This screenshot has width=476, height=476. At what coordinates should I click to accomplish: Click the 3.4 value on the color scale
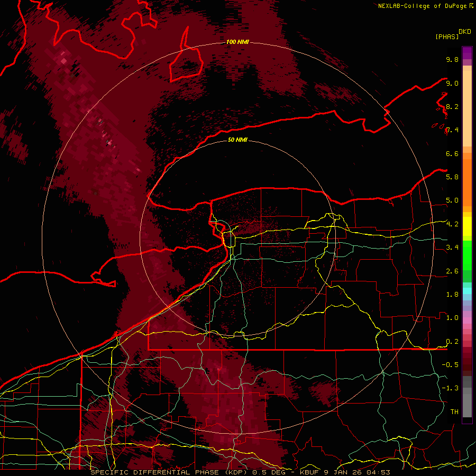click(x=452, y=248)
